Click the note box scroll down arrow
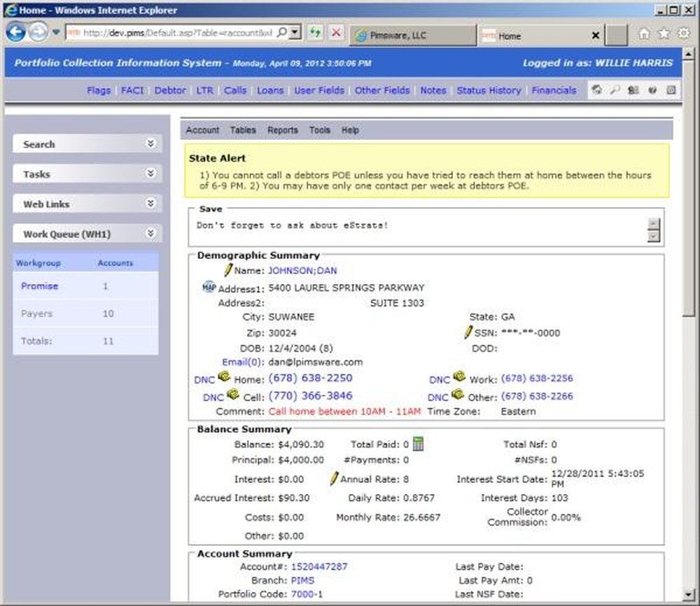 coord(654,237)
